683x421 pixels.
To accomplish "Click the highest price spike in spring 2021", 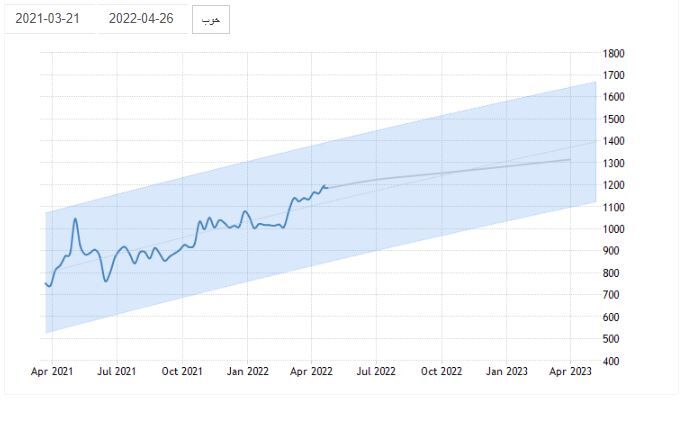I will (x=75, y=218).
